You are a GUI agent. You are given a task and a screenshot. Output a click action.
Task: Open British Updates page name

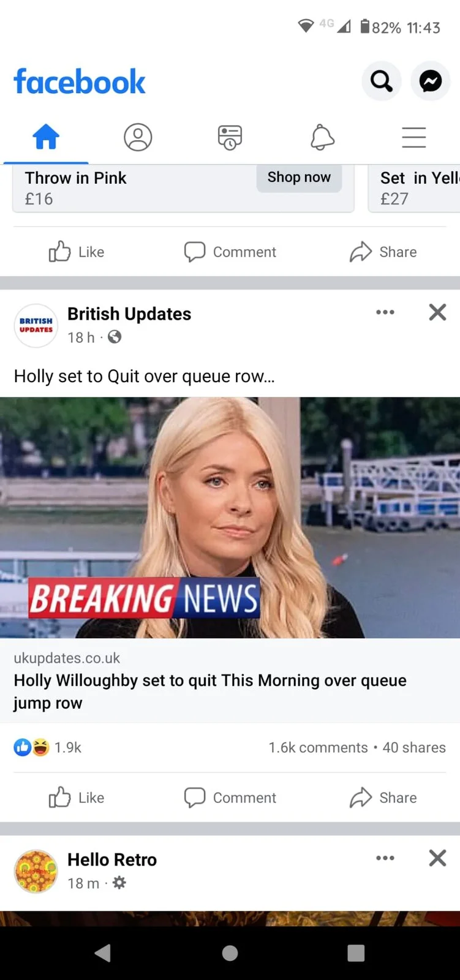[x=129, y=314]
